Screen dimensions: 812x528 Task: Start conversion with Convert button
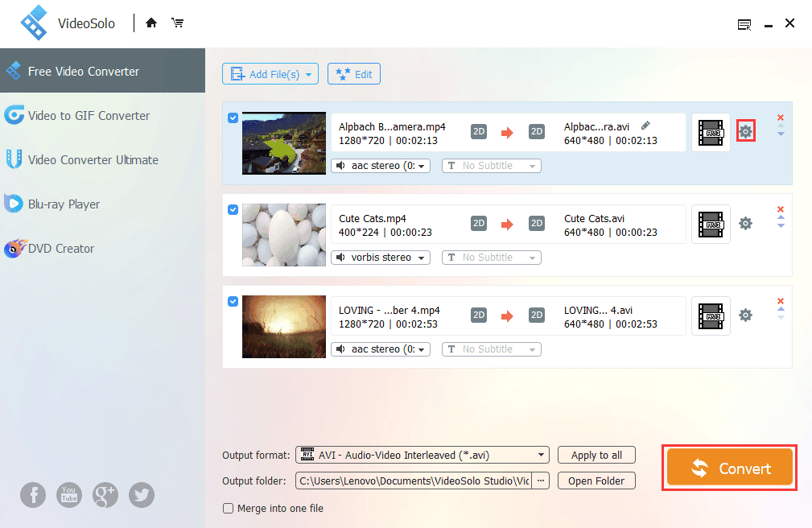point(730,468)
